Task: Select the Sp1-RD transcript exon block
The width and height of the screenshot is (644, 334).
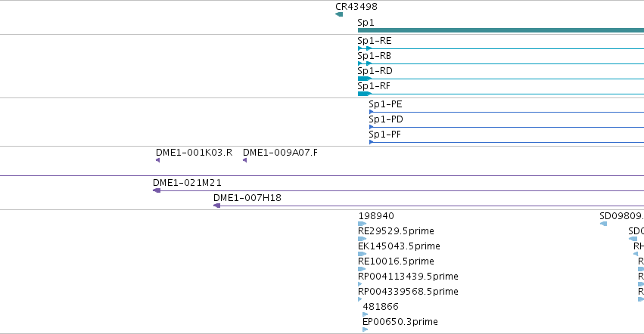Action: [x=365, y=79]
